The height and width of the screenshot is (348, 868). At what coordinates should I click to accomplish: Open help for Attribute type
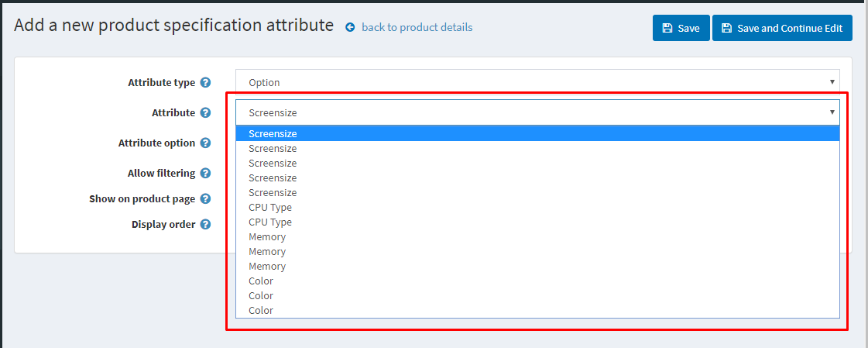pos(205,83)
